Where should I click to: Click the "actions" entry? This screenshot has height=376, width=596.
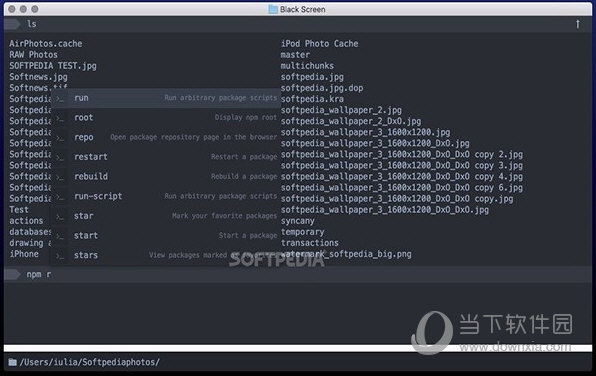tap(26, 221)
